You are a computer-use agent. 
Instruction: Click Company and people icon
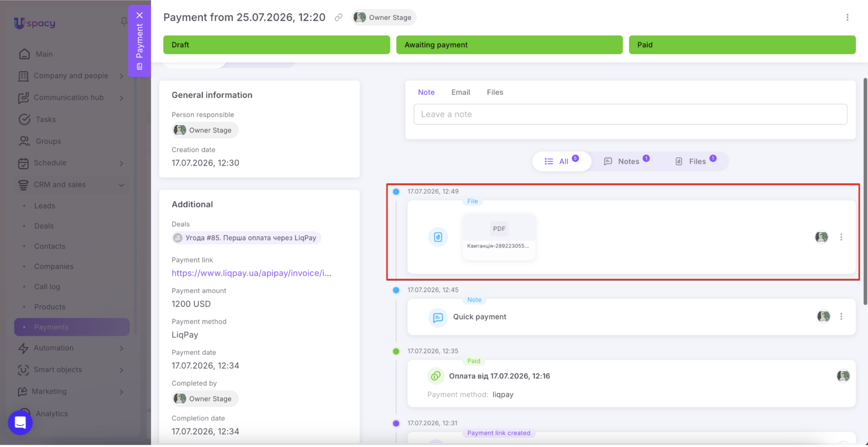pos(23,76)
